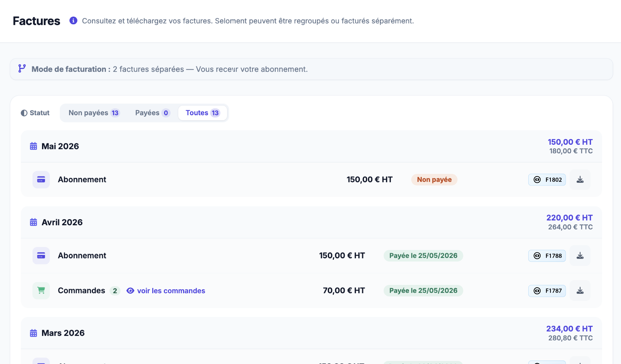
Task: View invoice F1788
Action: coord(547,256)
